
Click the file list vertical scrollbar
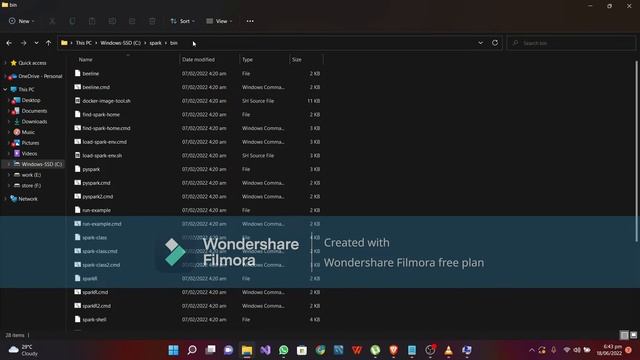(x=636, y=151)
